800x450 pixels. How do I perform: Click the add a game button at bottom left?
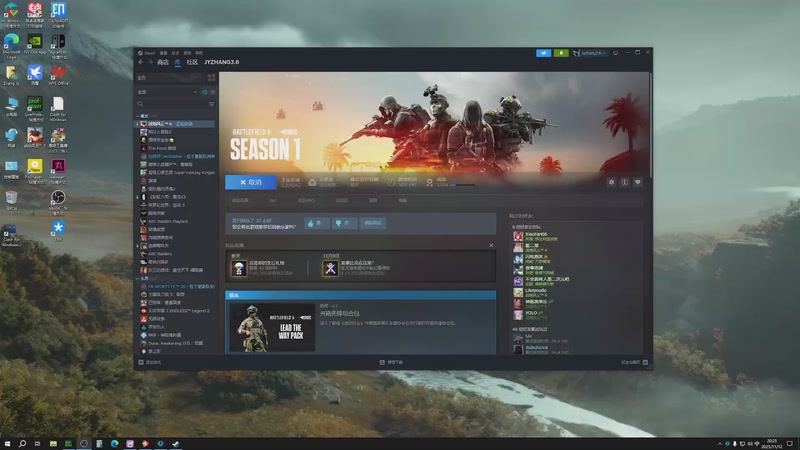pos(150,362)
